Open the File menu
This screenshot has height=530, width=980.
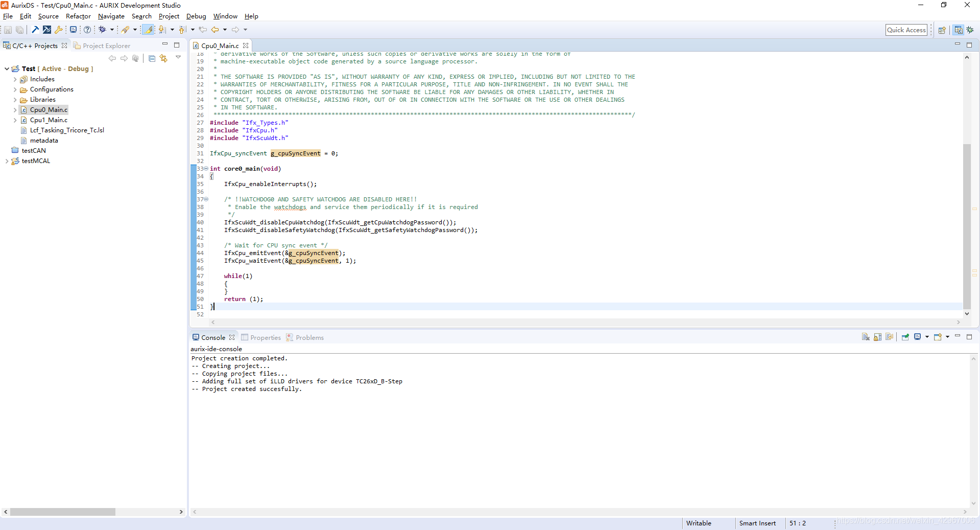pyautogui.click(x=8, y=16)
